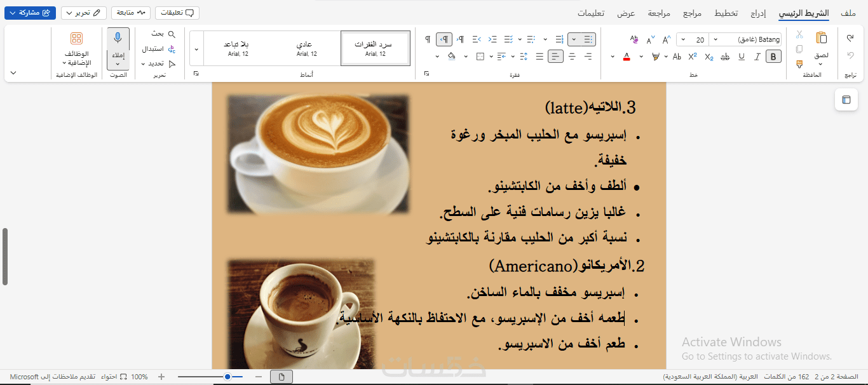
Task: Open the Help (تعليمات) tab
Action: [591, 13]
